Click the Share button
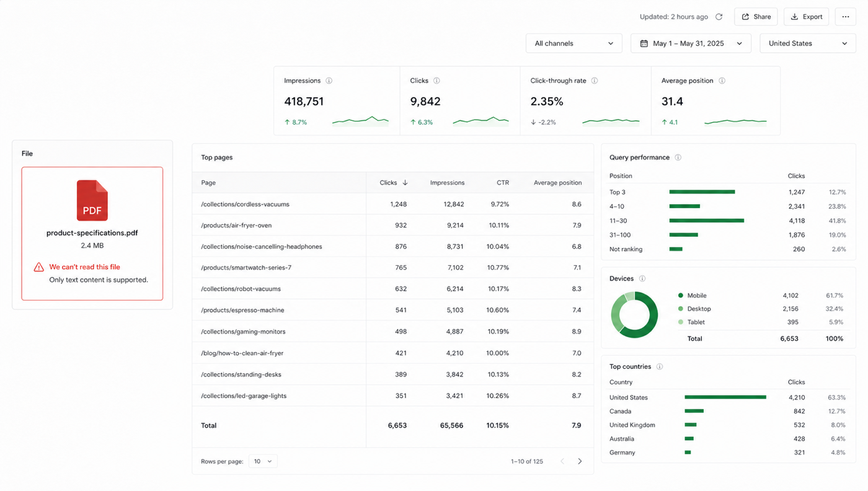868x491 pixels. point(756,17)
